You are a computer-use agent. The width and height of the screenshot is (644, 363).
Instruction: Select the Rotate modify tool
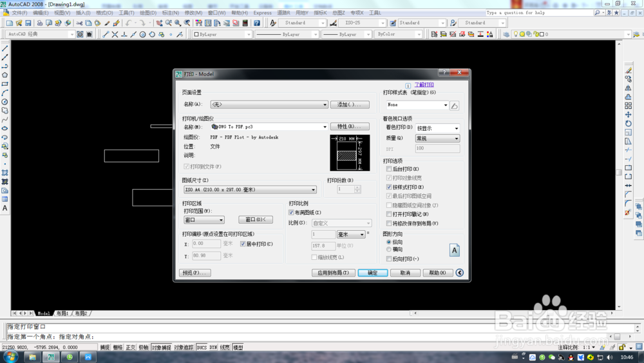[629, 123]
